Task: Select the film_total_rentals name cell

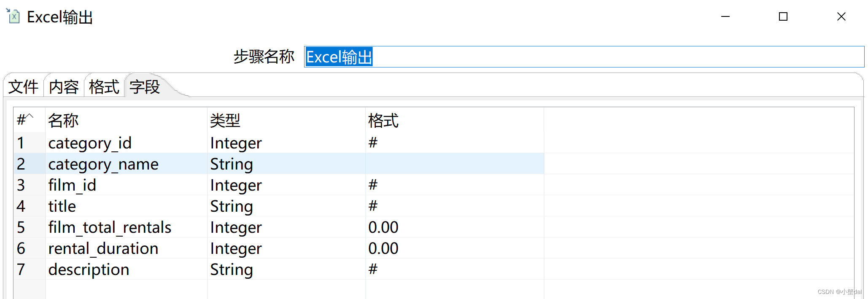Action: 126,227
